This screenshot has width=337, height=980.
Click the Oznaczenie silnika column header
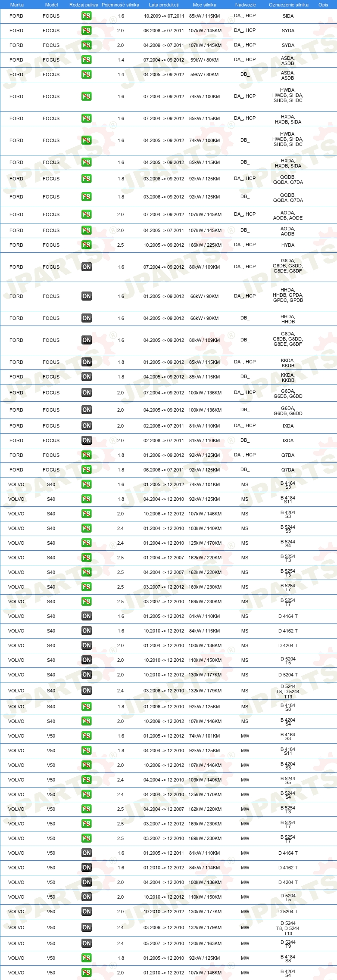(289, 5)
